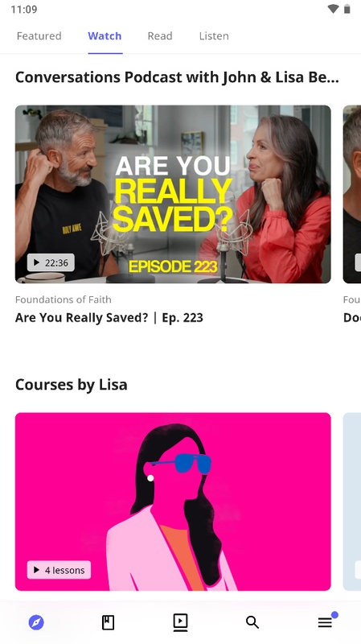
Task: Open the video player nav icon
Action: (180, 622)
